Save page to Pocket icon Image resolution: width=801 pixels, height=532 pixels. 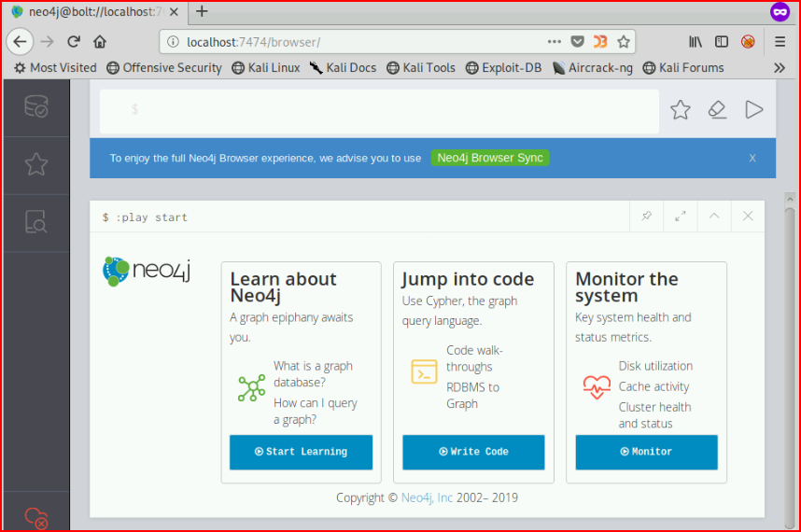pyautogui.click(x=577, y=42)
